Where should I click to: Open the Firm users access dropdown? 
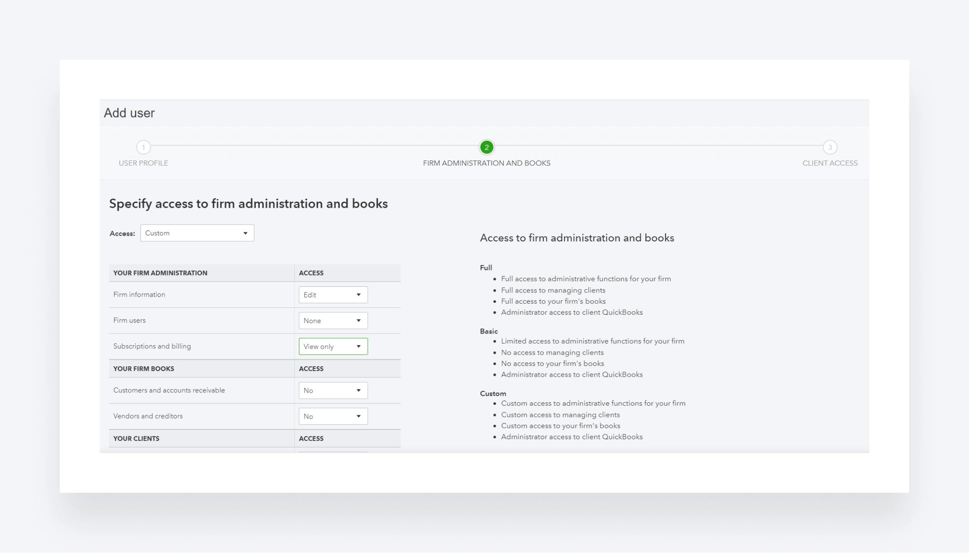coord(333,321)
